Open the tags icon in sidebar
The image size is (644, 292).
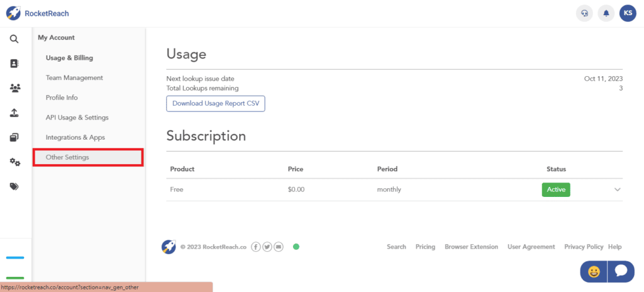tap(15, 186)
